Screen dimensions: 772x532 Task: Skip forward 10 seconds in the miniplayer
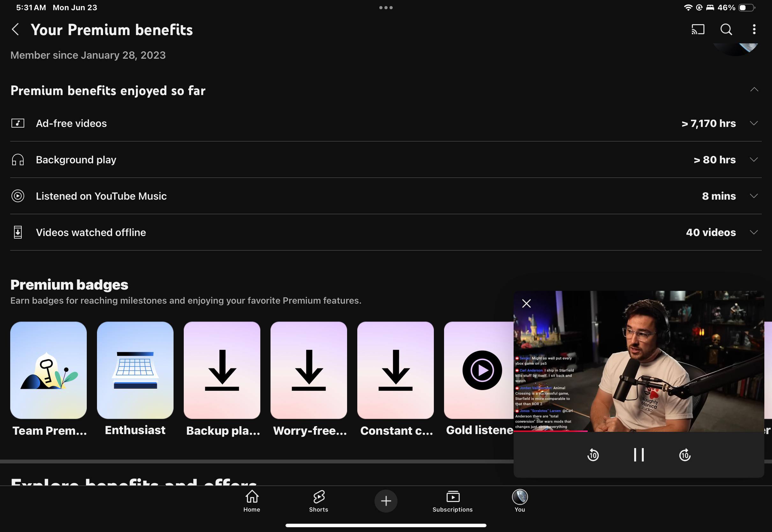[685, 455]
